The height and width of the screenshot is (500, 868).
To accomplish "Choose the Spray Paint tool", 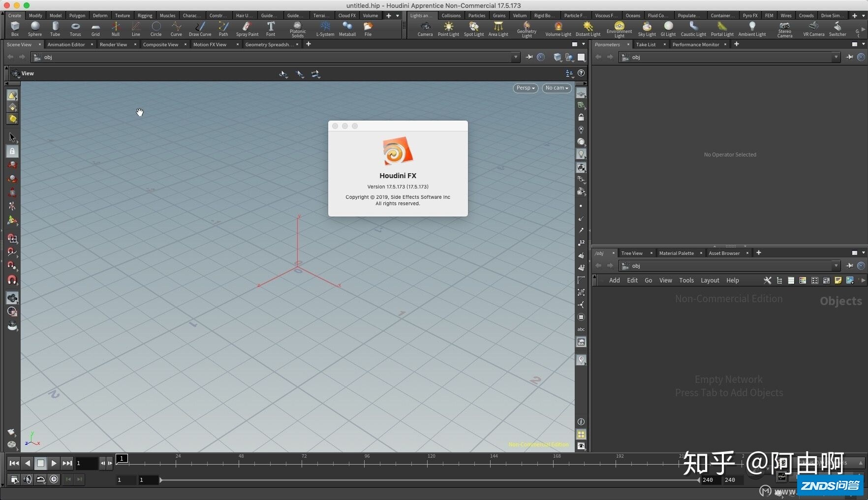I will 247,29.
